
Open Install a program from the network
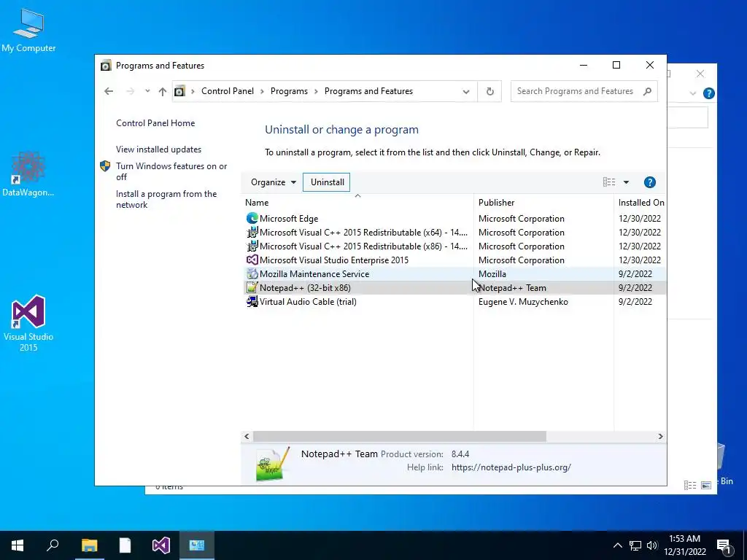166,200
